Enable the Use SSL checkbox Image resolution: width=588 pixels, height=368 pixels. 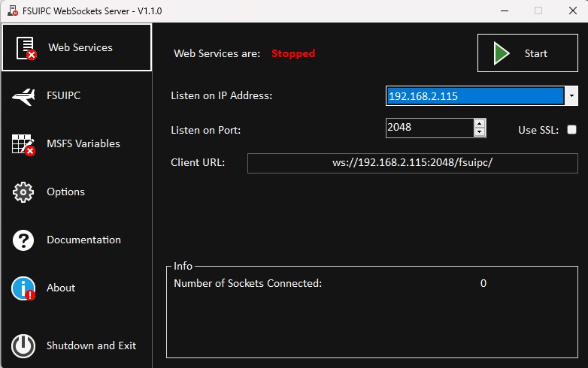click(x=572, y=129)
